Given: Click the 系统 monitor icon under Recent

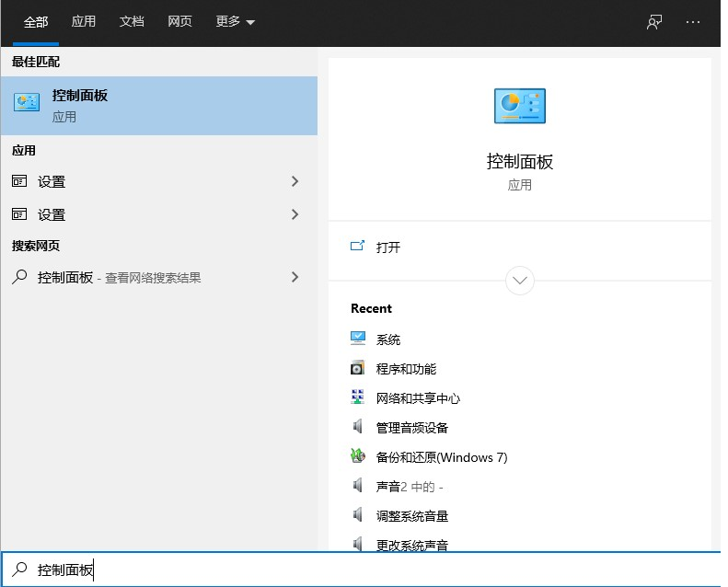Looking at the screenshot, I should coord(358,339).
